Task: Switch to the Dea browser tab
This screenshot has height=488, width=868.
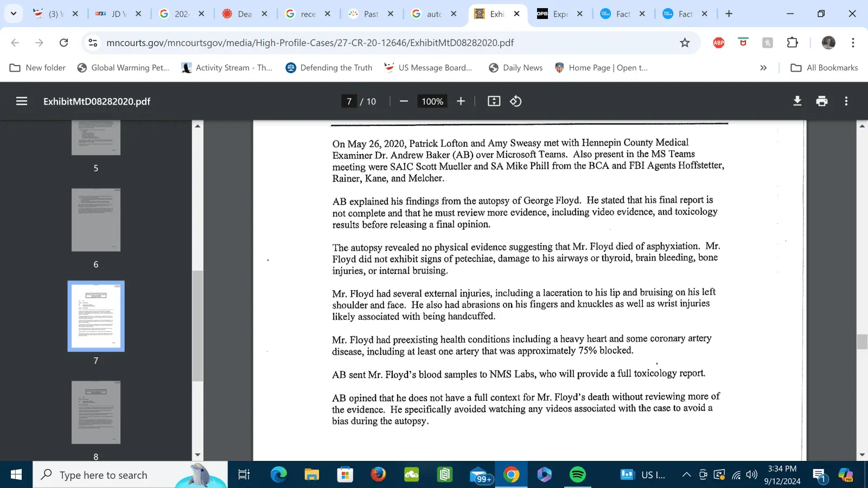Action: coord(244,14)
